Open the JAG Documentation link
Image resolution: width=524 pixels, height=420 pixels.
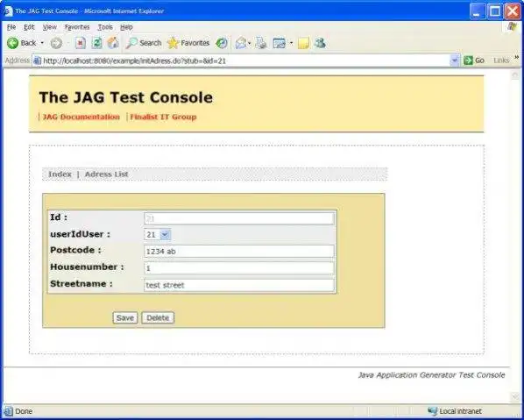81,117
